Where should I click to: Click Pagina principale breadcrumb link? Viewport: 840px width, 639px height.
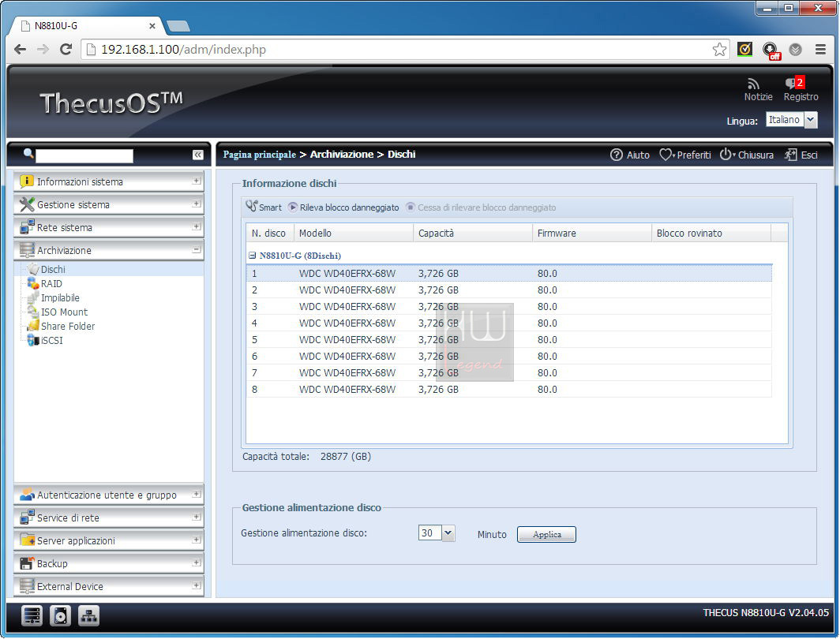pyautogui.click(x=259, y=154)
